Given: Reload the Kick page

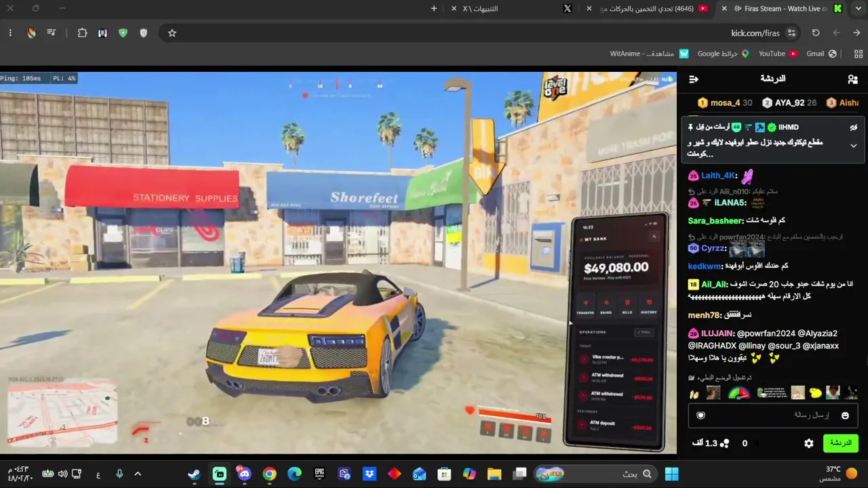Looking at the screenshot, I should pos(816,33).
